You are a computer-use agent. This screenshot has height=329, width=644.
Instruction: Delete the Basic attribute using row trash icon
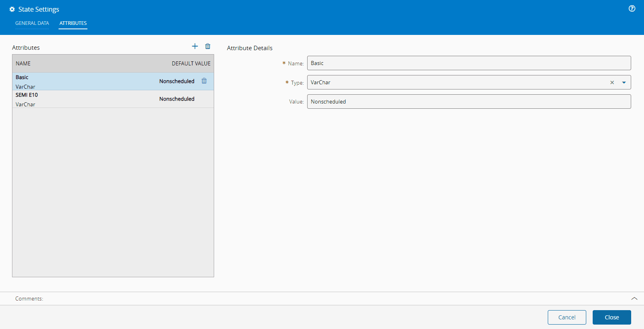tap(204, 81)
